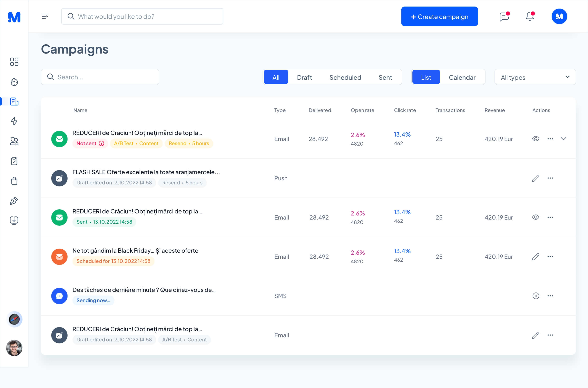This screenshot has height=388, width=588.
Task: Click orange email icon of Black Friday campaign
Action: click(x=59, y=257)
